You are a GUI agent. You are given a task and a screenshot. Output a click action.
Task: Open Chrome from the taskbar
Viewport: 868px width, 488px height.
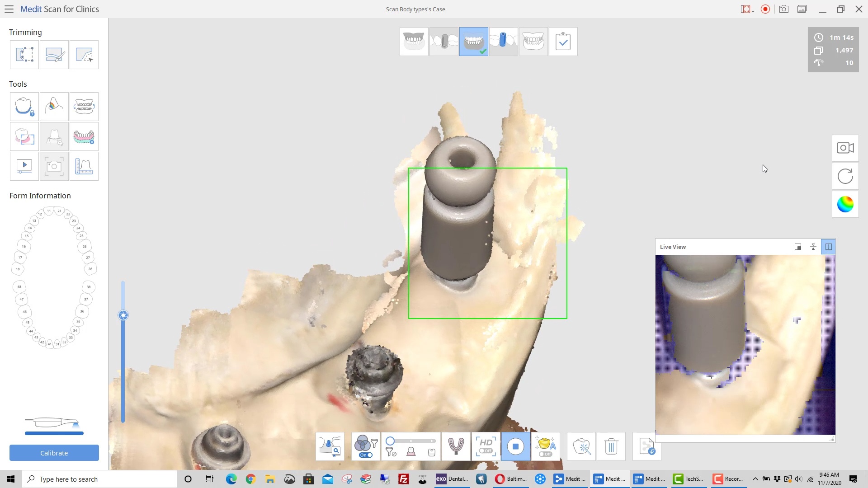click(x=250, y=479)
